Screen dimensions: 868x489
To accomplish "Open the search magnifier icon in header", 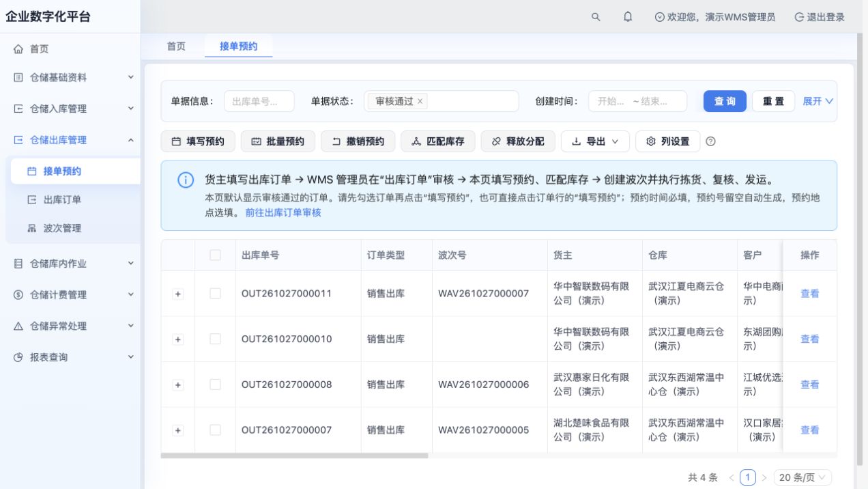I will [x=596, y=17].
